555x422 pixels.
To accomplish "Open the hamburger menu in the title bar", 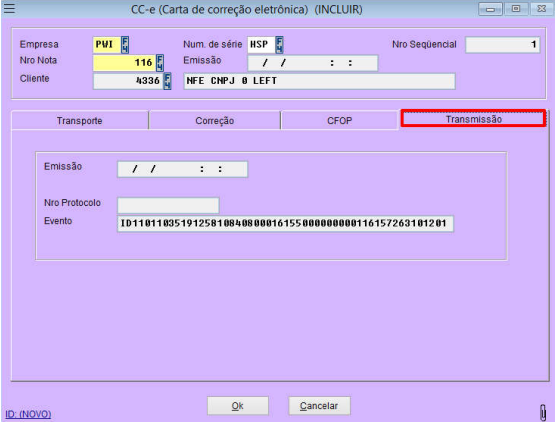I will pyautogui.click(x=9, y=8).
